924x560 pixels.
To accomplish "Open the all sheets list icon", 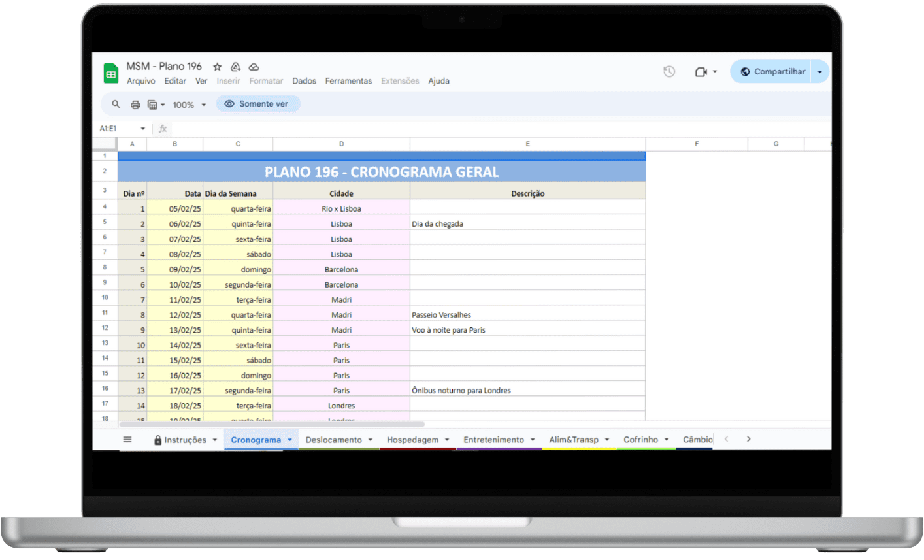I will [127, 440].
